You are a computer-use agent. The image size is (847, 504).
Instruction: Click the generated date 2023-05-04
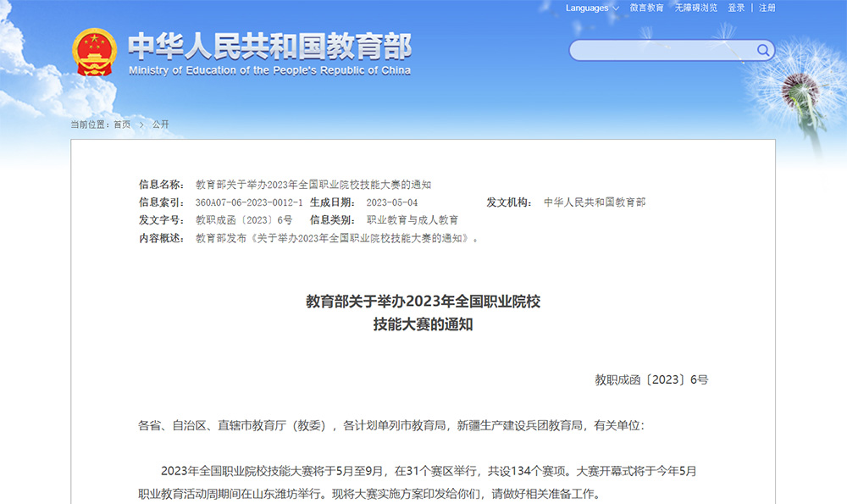pyautogui.click(x=392, y=202)
